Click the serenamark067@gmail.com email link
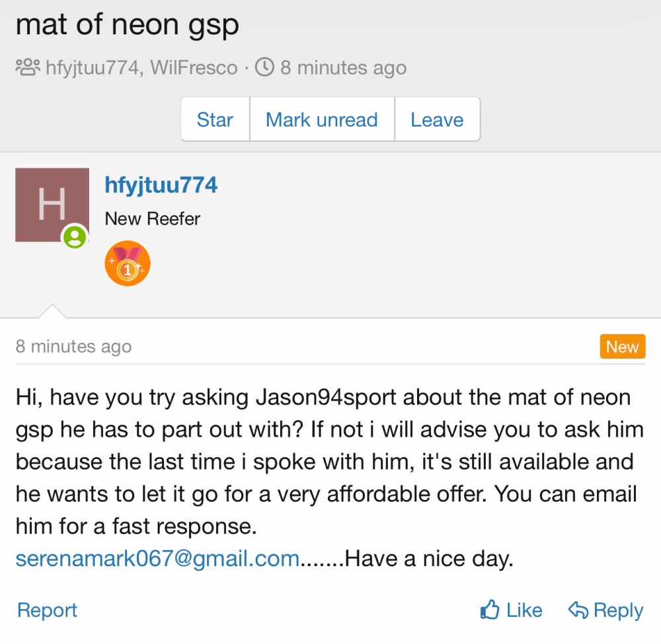 157,559
